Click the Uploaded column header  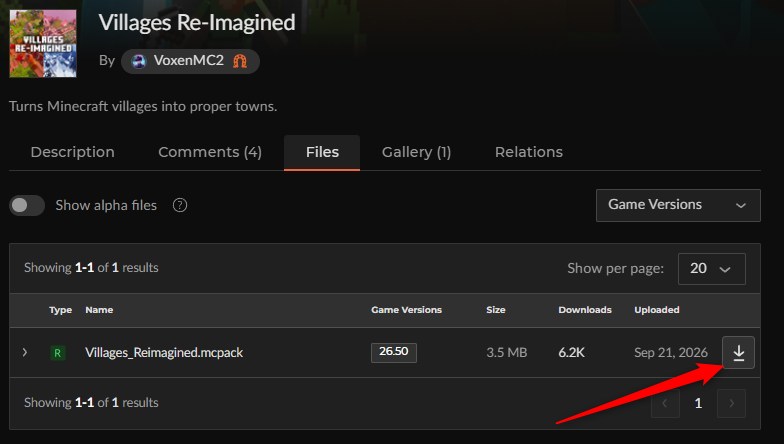[657, 310]
